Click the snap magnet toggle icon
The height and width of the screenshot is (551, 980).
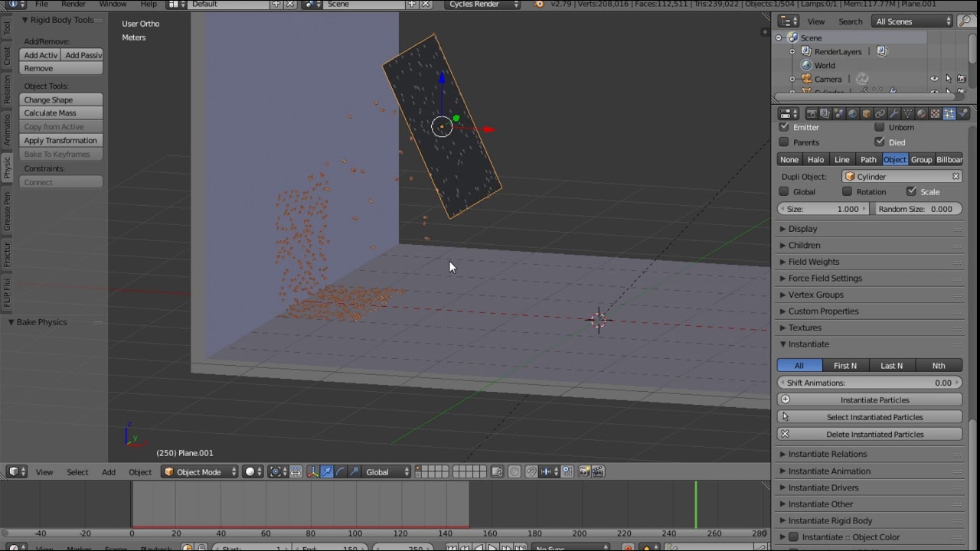coord(532,471)
